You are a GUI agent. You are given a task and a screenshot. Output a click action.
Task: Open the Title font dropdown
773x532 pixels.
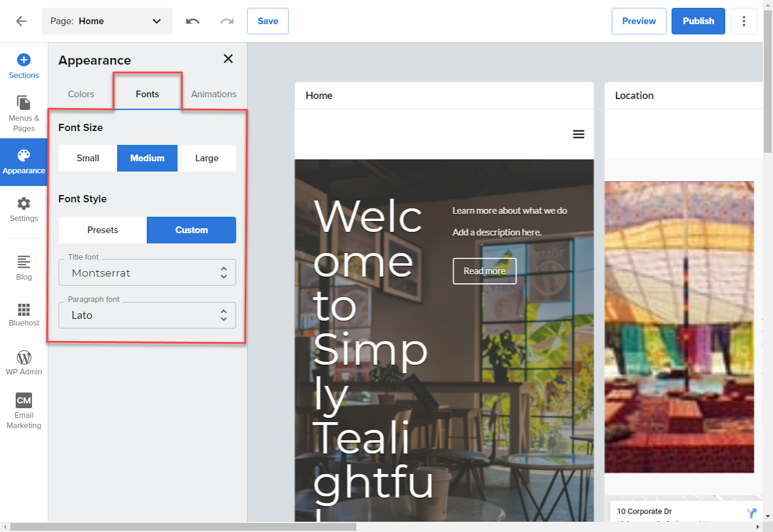point(147,272)
